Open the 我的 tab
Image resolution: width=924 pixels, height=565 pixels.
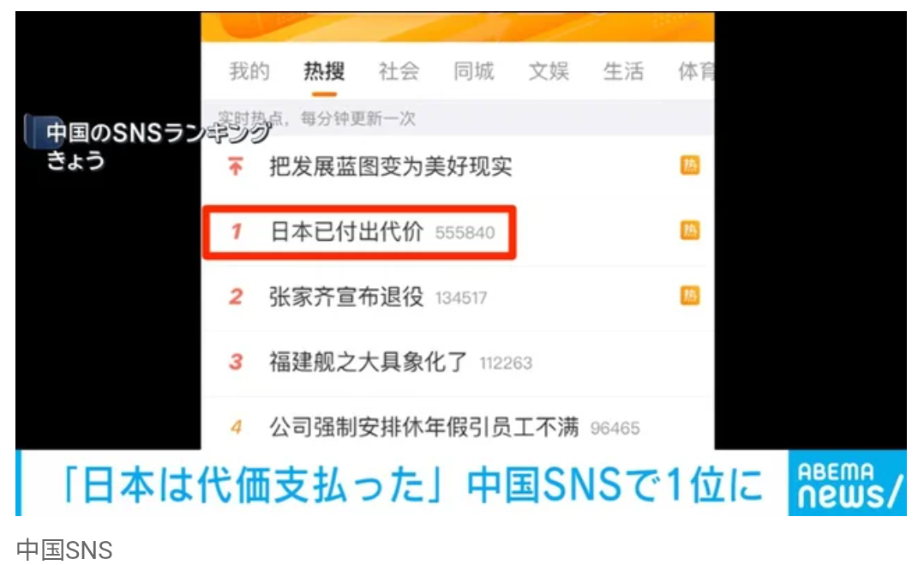pyautogui.click(x=249, y=71)
